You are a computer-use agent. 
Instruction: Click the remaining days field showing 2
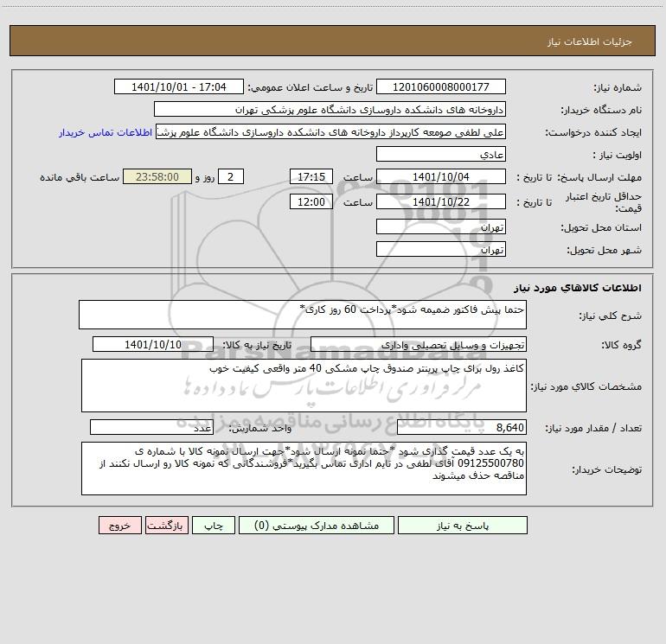pos(231,176)
